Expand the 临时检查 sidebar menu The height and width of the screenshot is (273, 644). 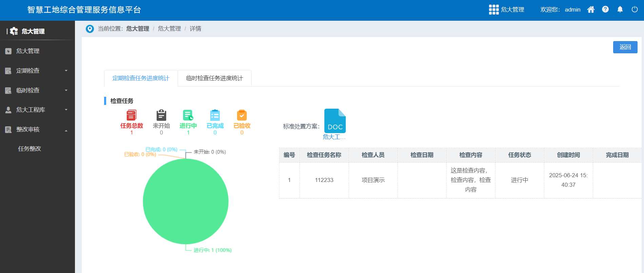(x=37, y=90)
